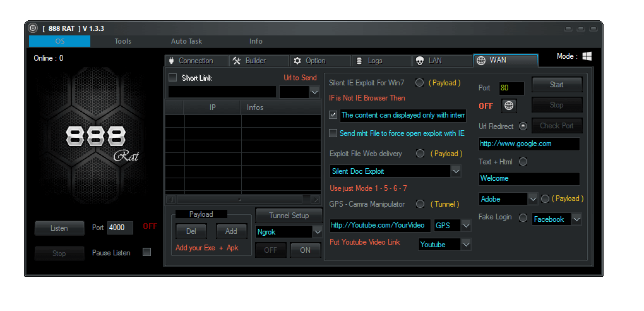
Task: Click the Check Port button
Action: pyautogui.click(x=556, y=126)
